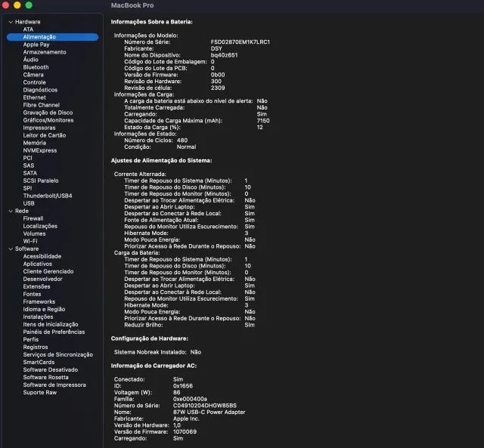Click the 87W USB-C Power Adapter name
Image resolution: width=484 pixels, height=448 pixels.
(209, 412)
